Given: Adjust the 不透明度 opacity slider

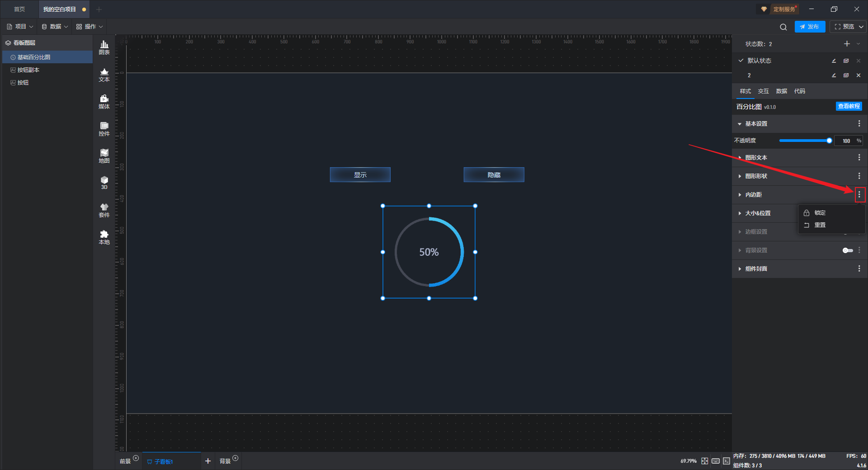Looking at the screenshot, I should [x=805, y=141].
